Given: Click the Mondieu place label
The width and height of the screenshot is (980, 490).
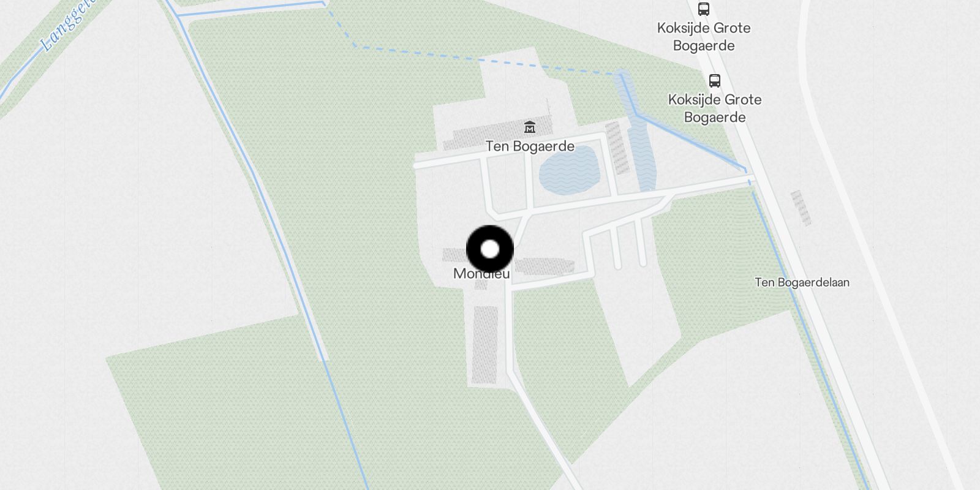Looking at the screenshot, I should pyautogui.click(x=481, y=274).
